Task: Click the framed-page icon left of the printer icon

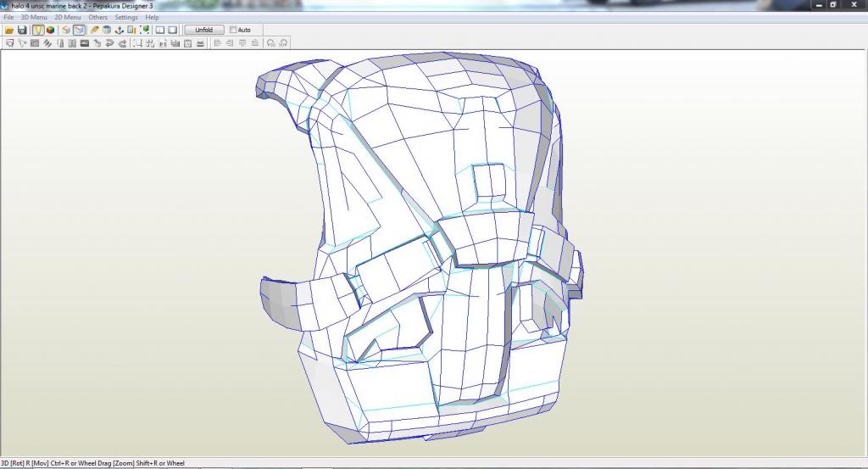Action: pos(187,43)
